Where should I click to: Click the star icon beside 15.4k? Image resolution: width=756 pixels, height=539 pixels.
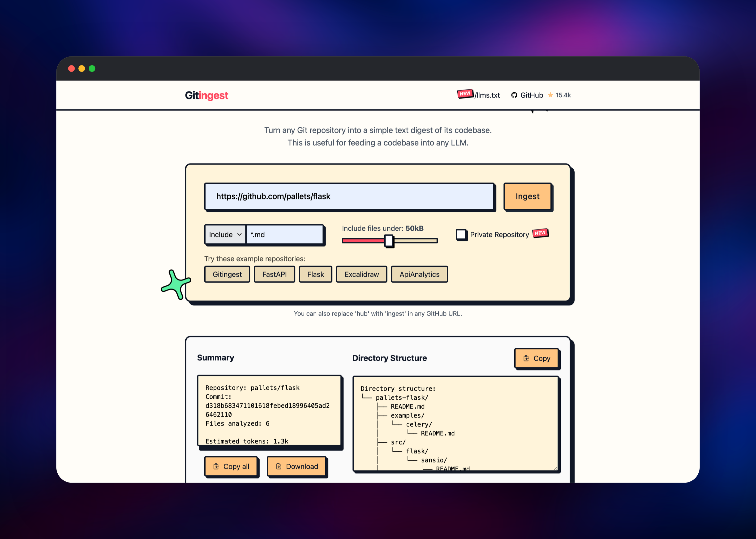550,95
